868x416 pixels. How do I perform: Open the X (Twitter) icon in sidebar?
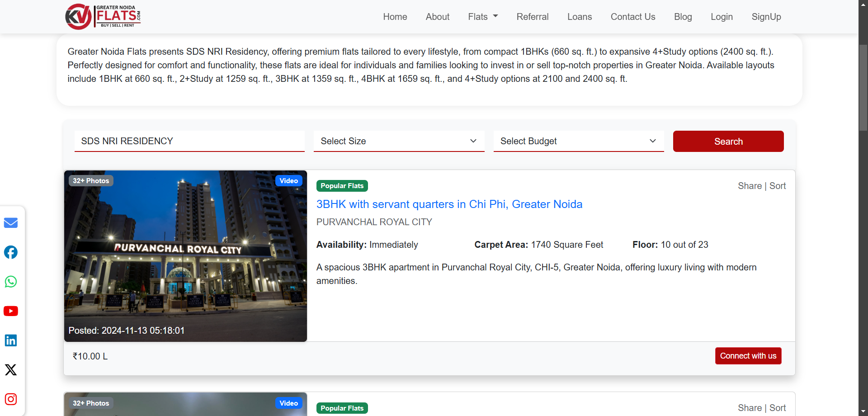pos(11,370)
